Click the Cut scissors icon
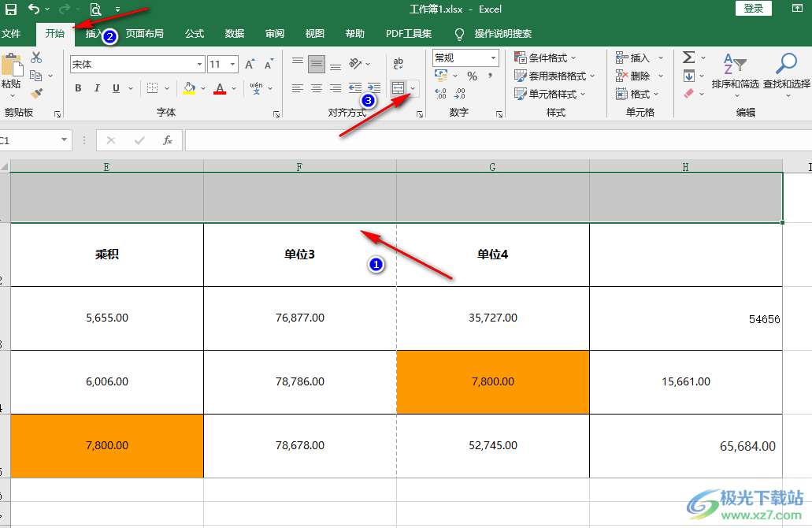This screenshot has height=528, width=812. [x=36, y=57]
